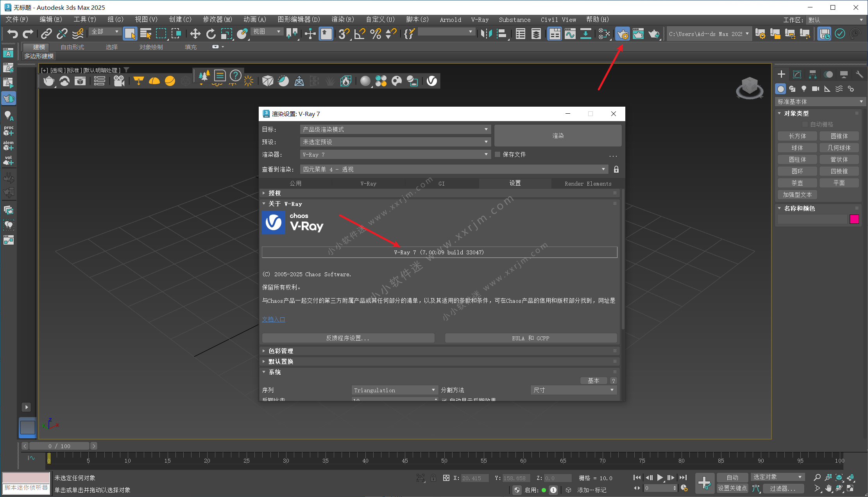Enable the 保存文件 checkbox
This screenshot has height=497, width=868.
click(x=498, y=154)
